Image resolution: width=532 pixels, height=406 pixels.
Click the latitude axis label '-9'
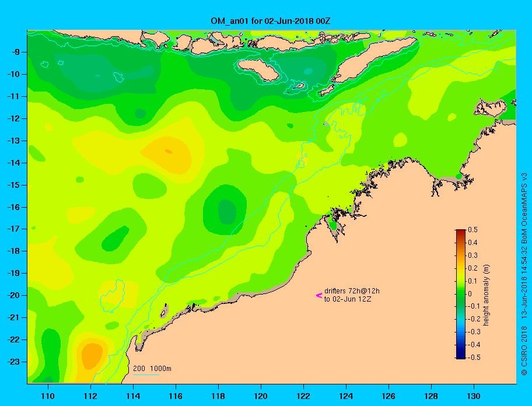pos(15,52)
